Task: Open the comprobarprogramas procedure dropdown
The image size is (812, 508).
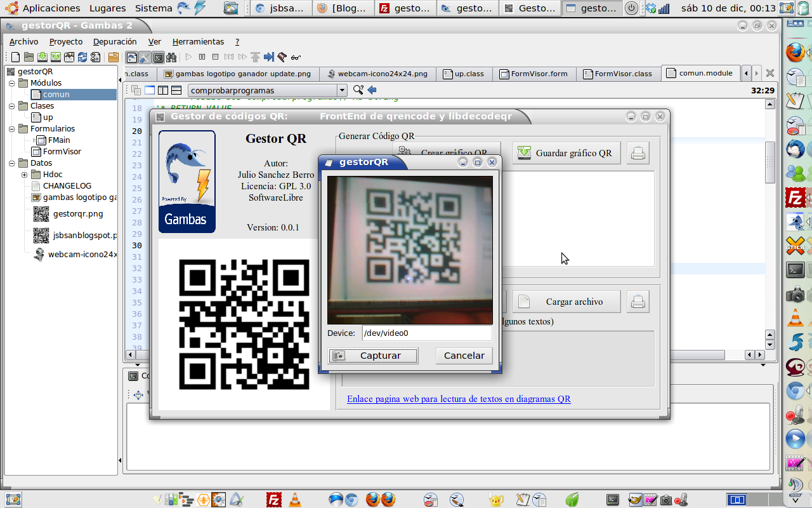Action: [342, 91]
